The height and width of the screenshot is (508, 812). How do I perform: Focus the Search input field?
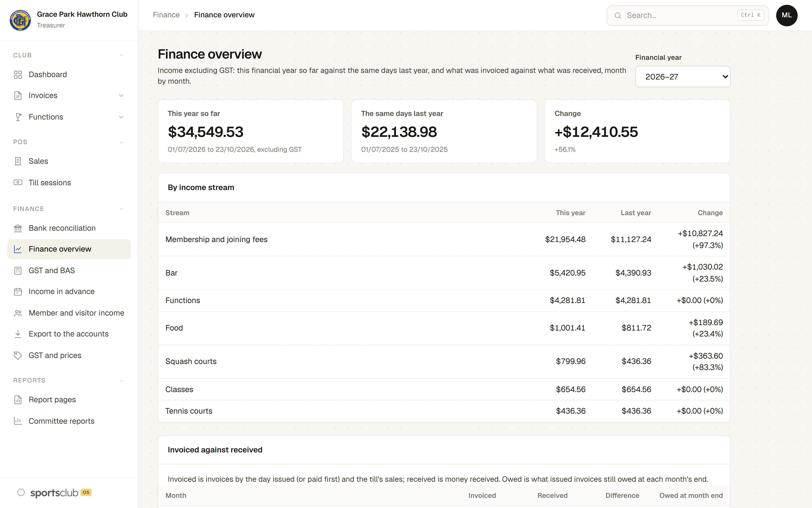(688, 16)
